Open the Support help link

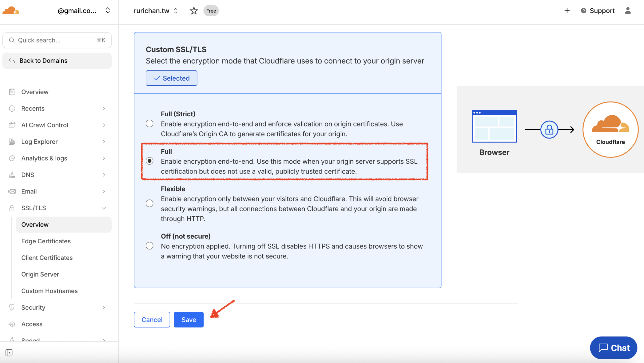pyautogui.click(x=598, y=11)
